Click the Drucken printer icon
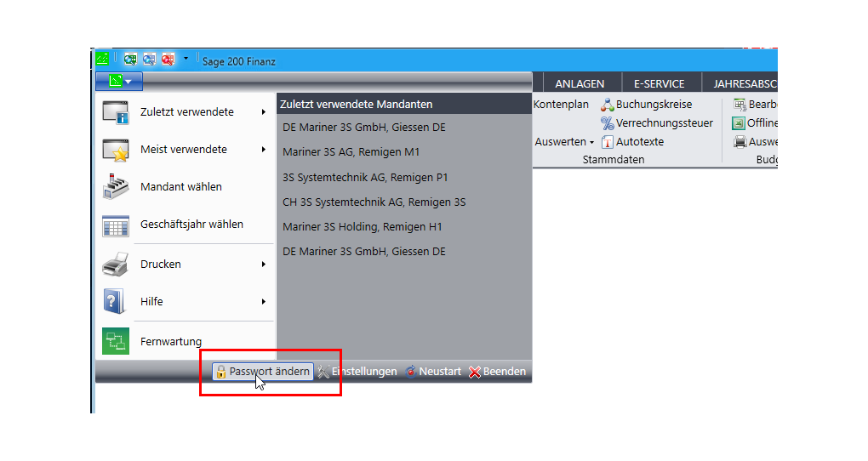 [116, 265]
